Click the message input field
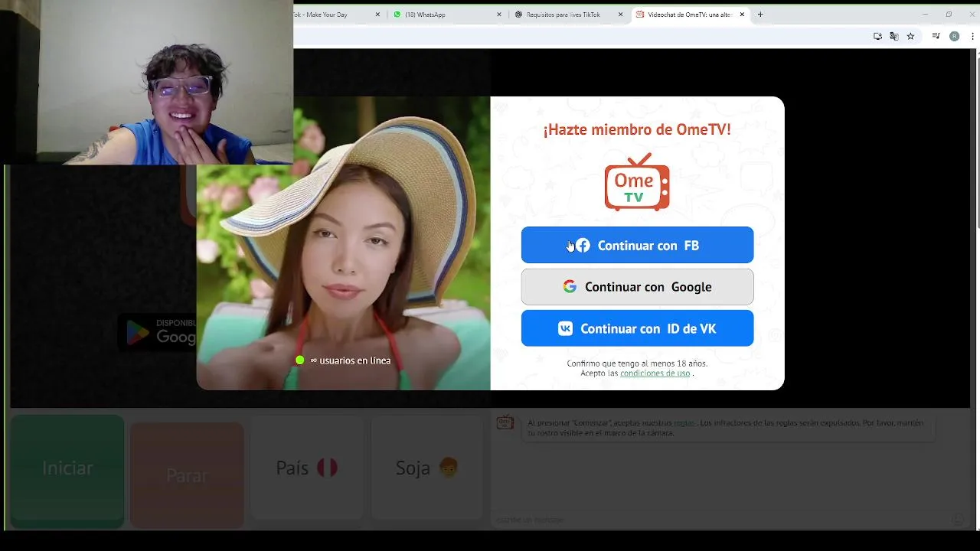The width and height of the screenshot is (980, 551). 720,520
